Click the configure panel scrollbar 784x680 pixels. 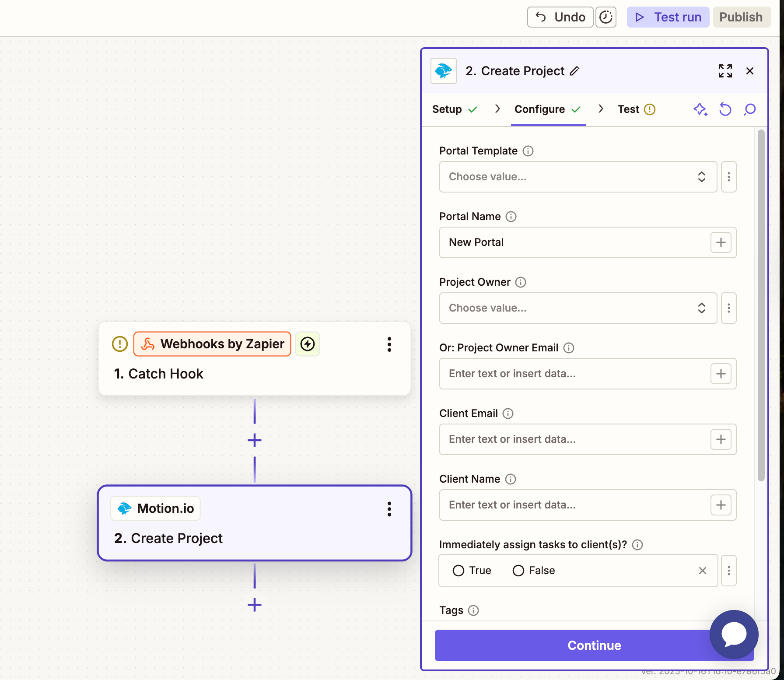(761, 305)
